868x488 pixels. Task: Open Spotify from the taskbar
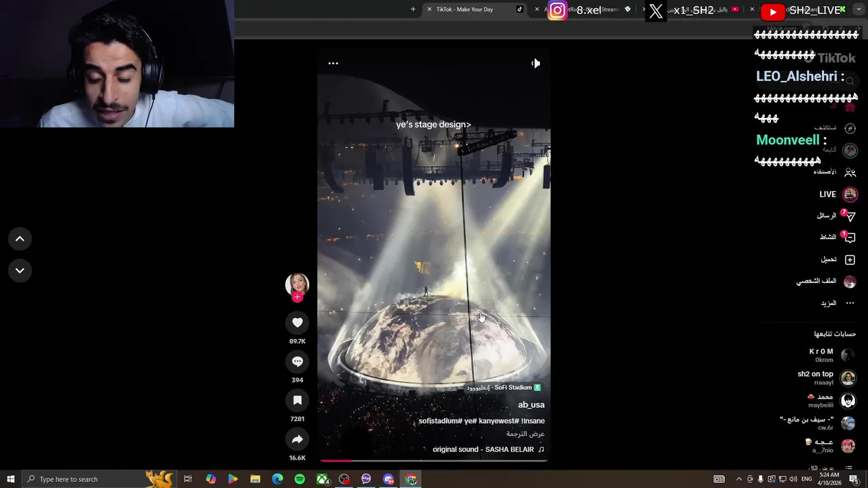(300, 479)
